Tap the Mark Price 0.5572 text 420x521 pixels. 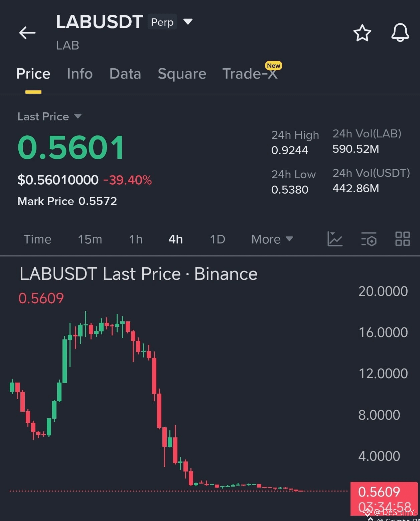click(x=67, y=201)
